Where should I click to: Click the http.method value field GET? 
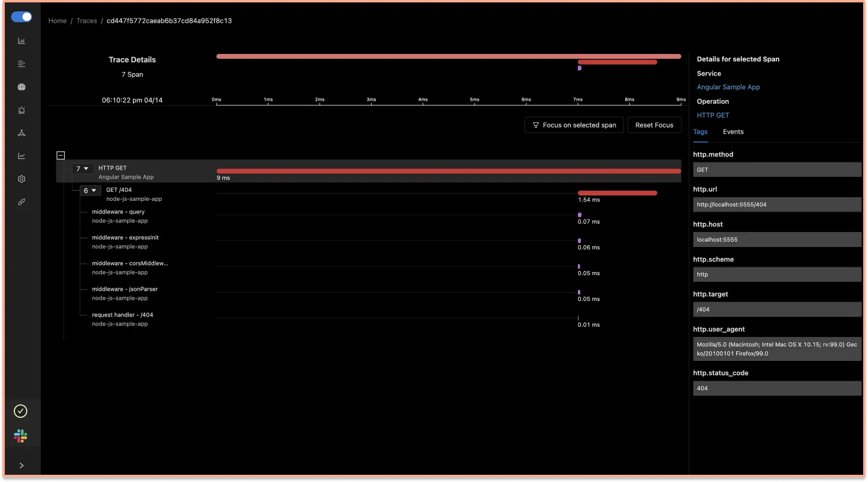777,170
